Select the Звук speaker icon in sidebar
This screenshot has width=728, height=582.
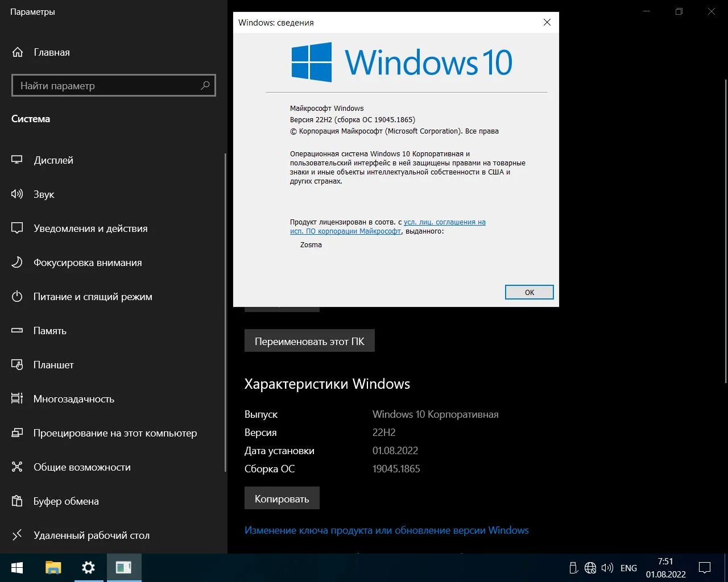17,194
